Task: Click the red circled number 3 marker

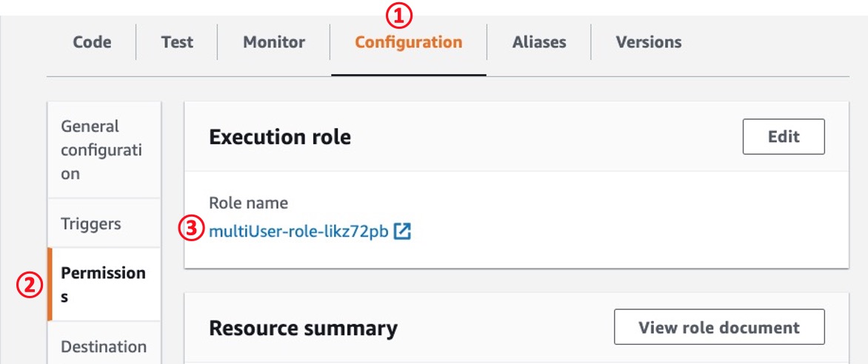Action: click(x=191, y=229)
